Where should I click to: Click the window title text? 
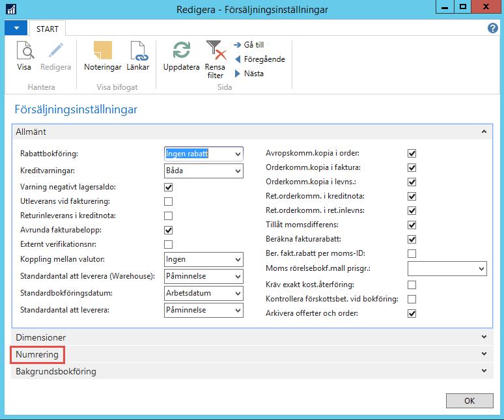[252, 10]
